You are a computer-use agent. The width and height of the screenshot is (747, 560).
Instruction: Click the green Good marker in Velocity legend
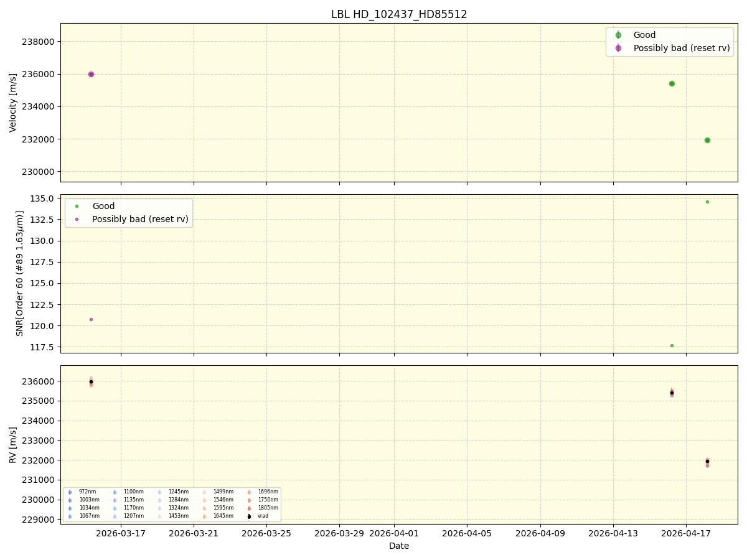click(618, 35)
